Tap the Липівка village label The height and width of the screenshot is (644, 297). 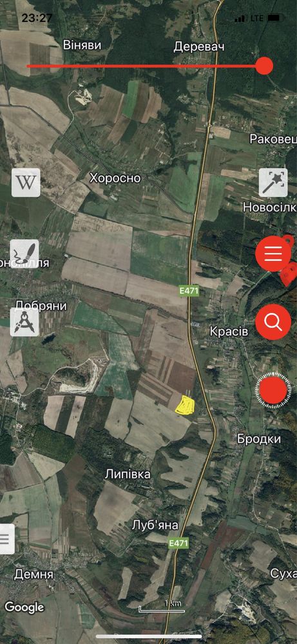point(128,474)
